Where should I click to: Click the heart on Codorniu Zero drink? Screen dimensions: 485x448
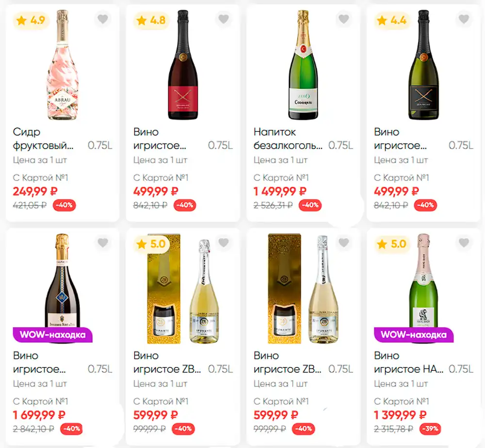tap(343, 19)
